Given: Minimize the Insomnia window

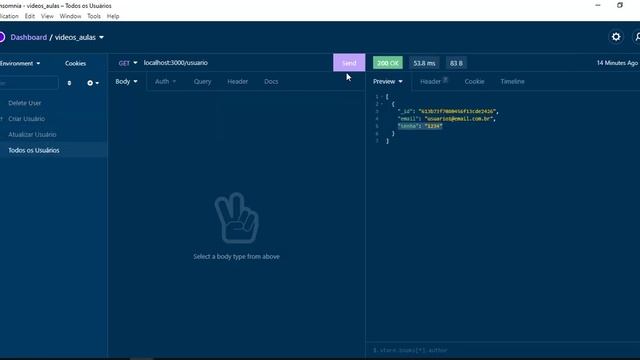Looking at the screenshot, I should pos(598,5).
